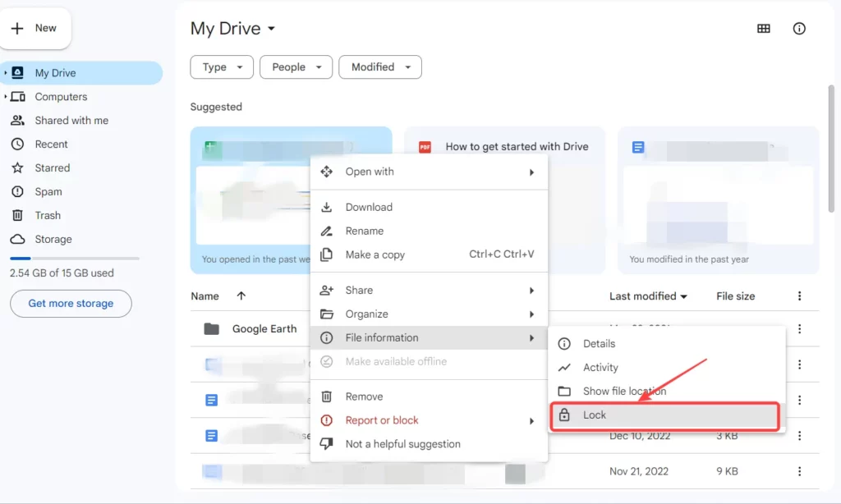Open the three-dot menu beside the File size header
Viewport: 841px width, 504px height.
(x=799, y=296)
